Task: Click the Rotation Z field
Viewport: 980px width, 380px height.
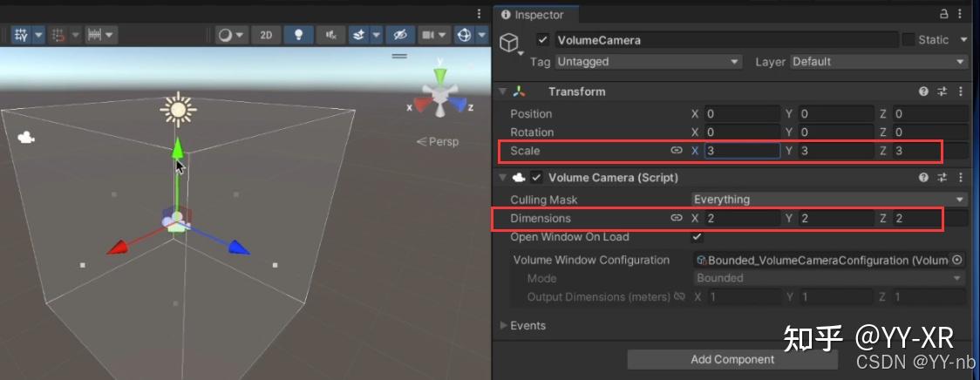Action: tap(930, 132)
